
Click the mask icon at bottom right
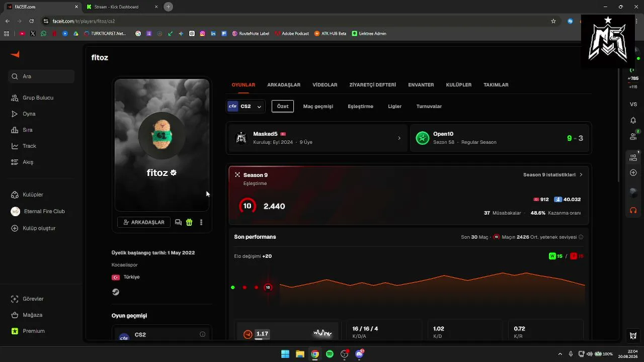633,336
